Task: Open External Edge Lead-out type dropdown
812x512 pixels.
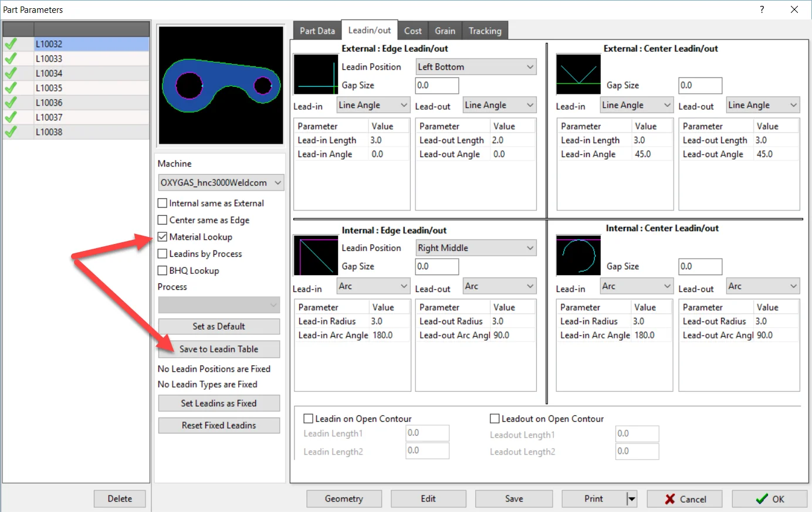Action: (499, 105)
